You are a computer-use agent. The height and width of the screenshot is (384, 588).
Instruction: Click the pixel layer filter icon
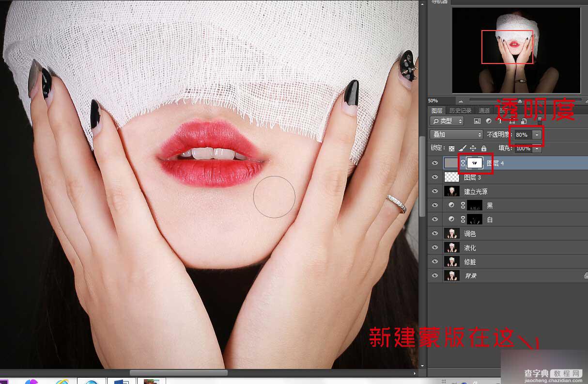477,121
